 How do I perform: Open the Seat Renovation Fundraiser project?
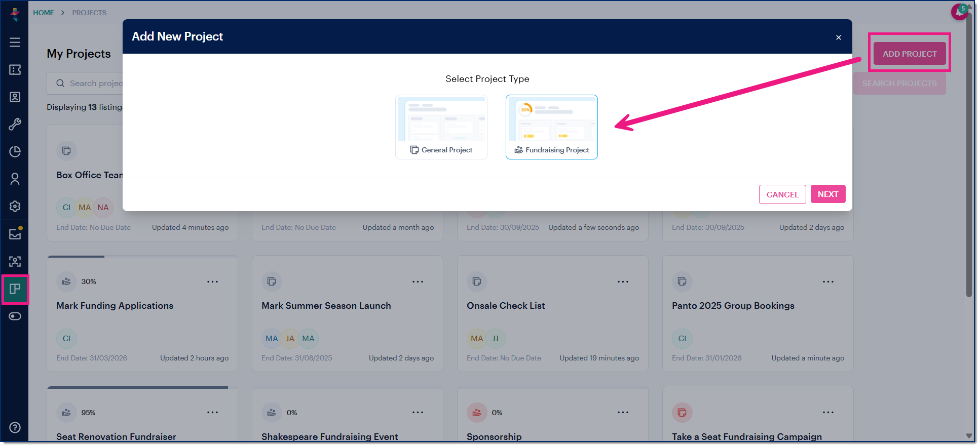click(x=117, y=436)
